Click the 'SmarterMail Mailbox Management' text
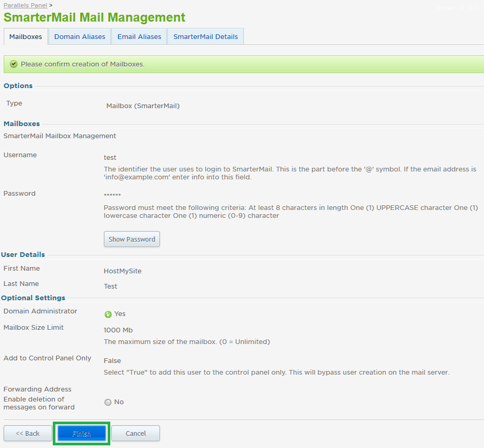 (60, 136)
